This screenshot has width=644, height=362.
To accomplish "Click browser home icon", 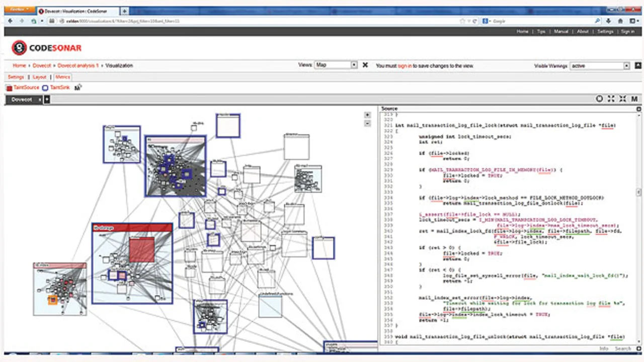I will [x=620, y=21].
